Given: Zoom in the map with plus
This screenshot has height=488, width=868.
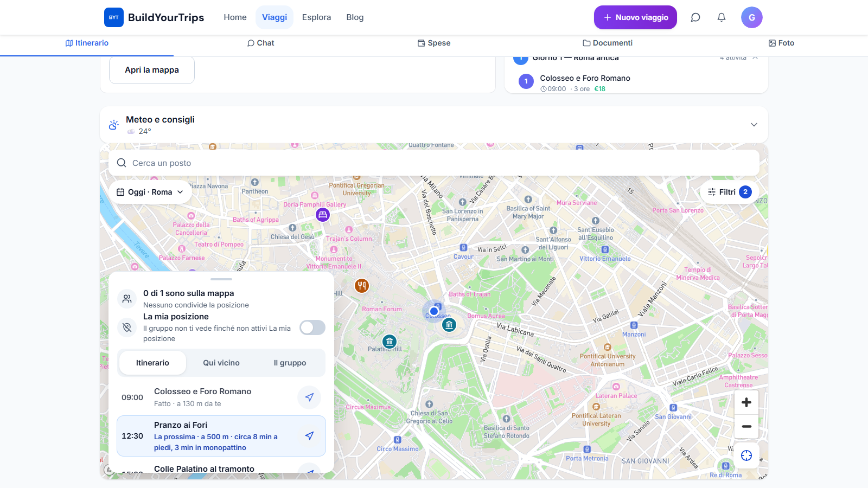Looking at the screenshot, I should click(x=746, y=402).
